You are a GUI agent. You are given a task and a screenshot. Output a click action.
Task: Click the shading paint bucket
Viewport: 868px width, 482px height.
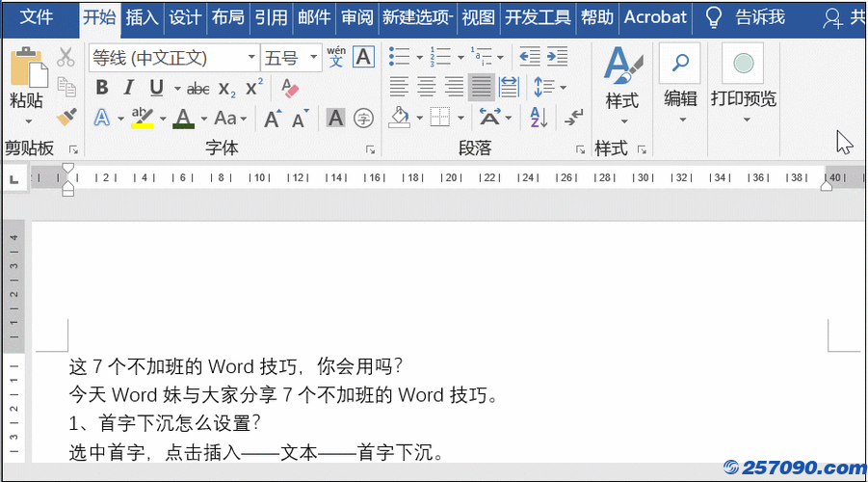(x=400, y=118)
